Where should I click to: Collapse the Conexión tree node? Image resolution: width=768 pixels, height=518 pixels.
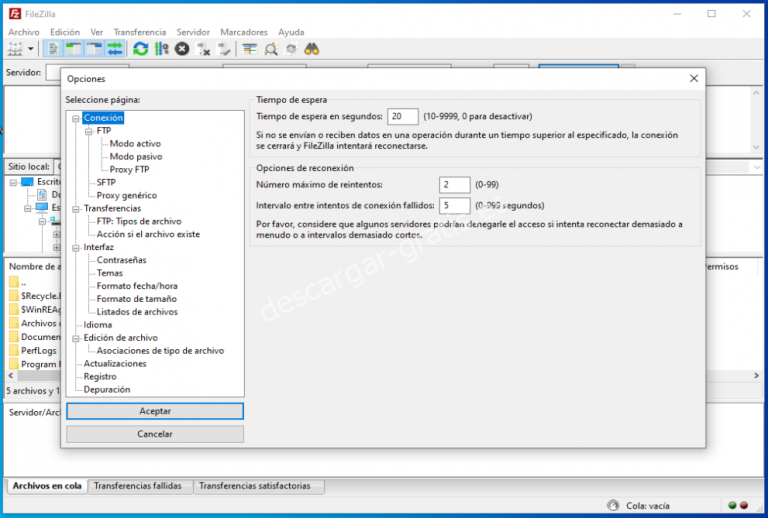76,118
